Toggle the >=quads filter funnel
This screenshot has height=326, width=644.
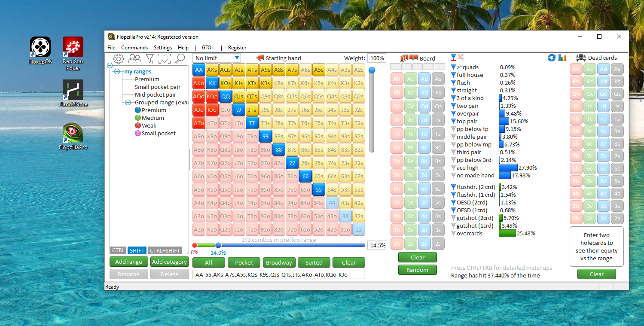tap(453, 67)
